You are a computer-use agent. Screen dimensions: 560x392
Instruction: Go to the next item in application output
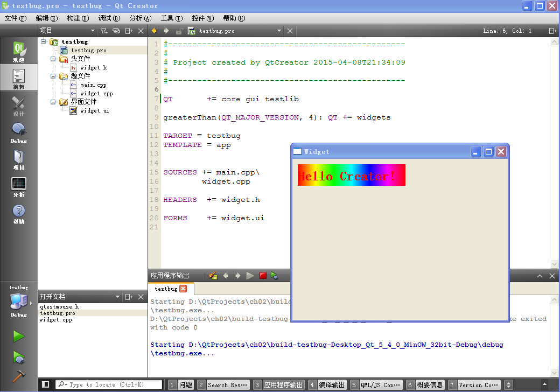[x=238, y=276]
